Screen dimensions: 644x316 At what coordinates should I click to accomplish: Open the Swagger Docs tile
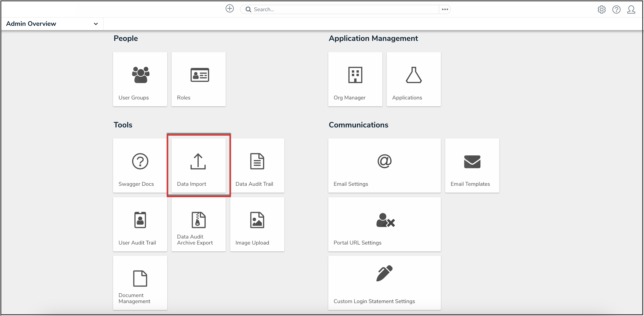[140, 166]
